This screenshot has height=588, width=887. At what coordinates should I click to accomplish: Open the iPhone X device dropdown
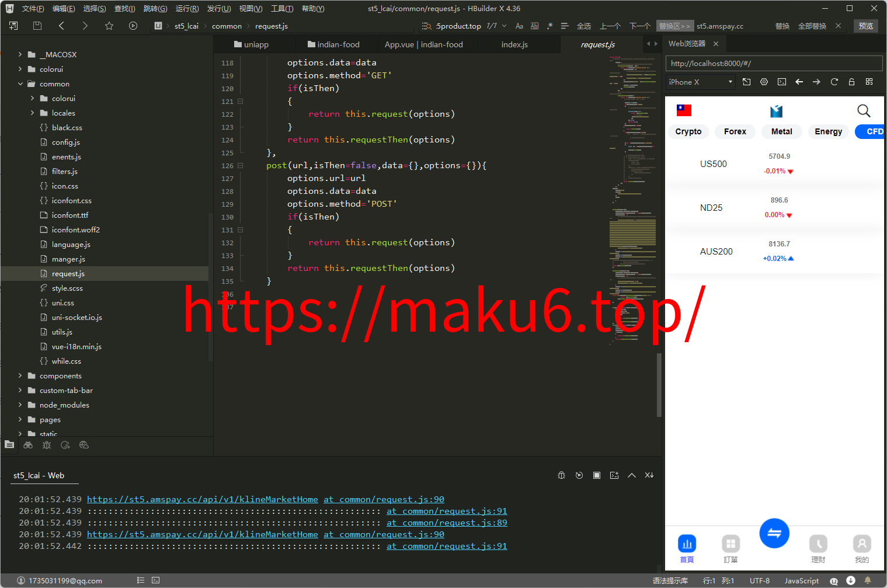(x=700, y=82)
